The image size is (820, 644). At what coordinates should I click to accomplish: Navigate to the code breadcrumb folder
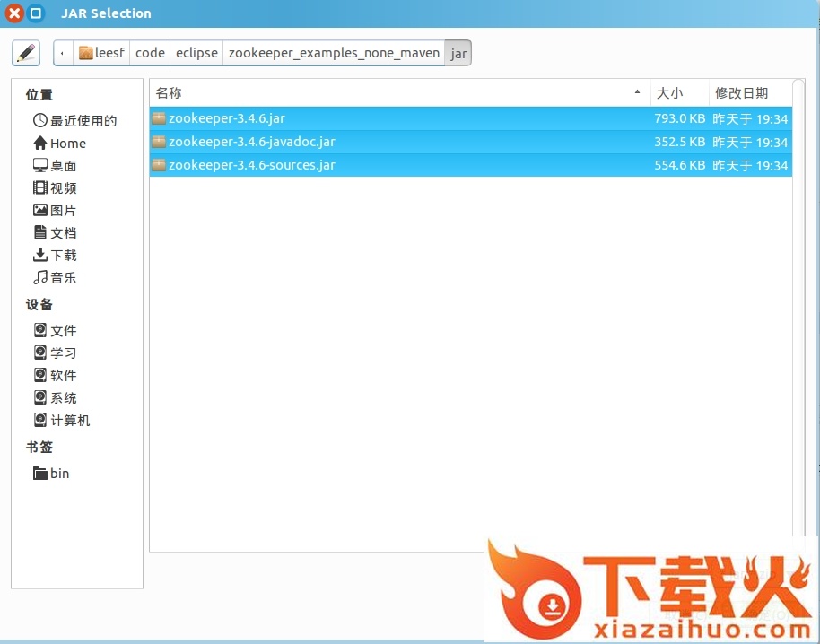tap(150, 53)
